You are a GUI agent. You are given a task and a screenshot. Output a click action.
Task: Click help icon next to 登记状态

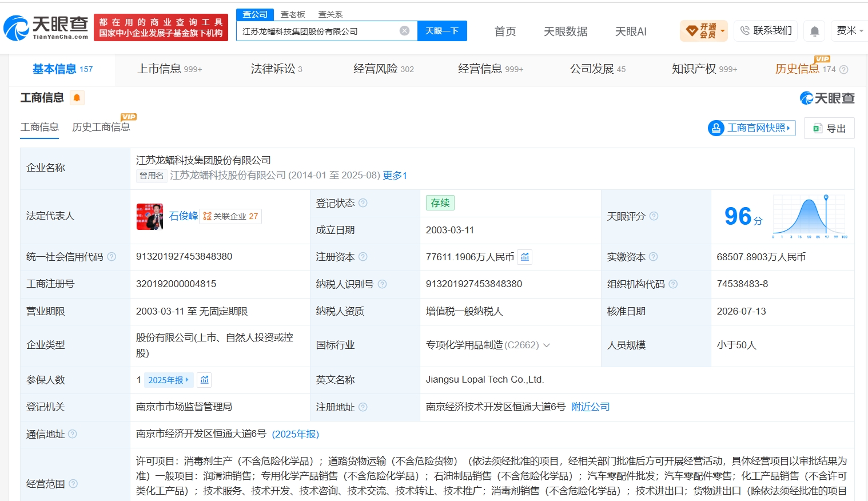pos(363,203)
